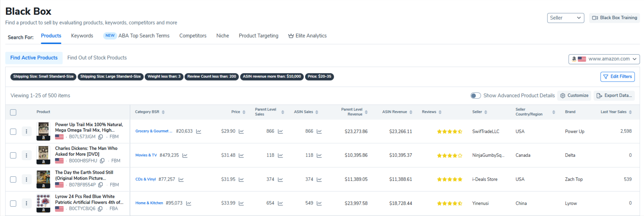The height and width of the screenshot is (216, 644).
Task: Open ASIN sales chart icon in Power Up row
Action: point(319,131)
